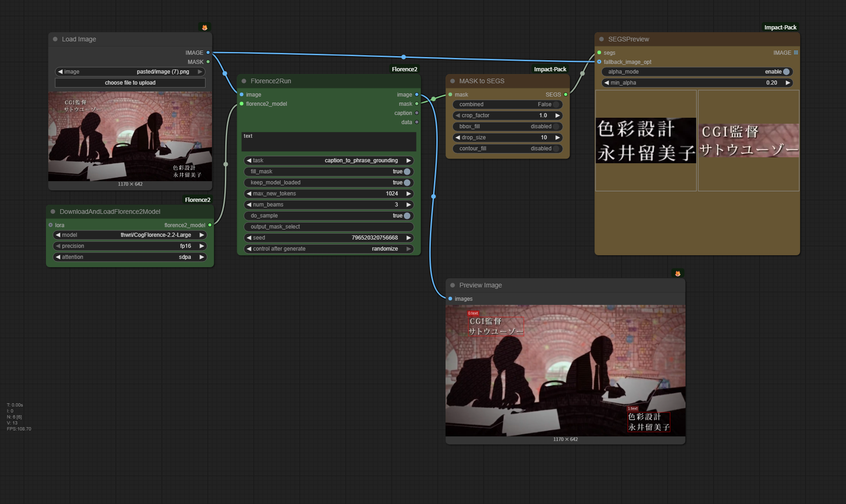Toggle fill_mask in Florence2Run
This screenshot has height=504, width=846.
pyautogui.click(x=329, y=172)
